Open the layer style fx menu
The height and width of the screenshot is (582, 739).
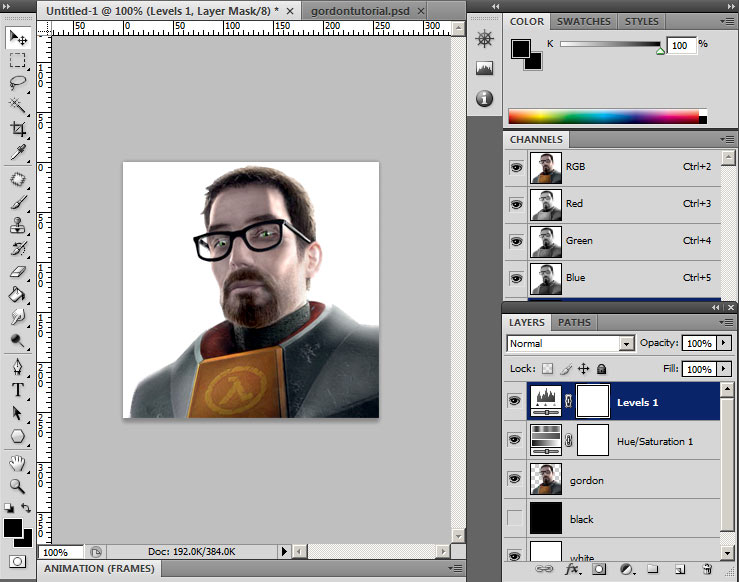[573, 569]
